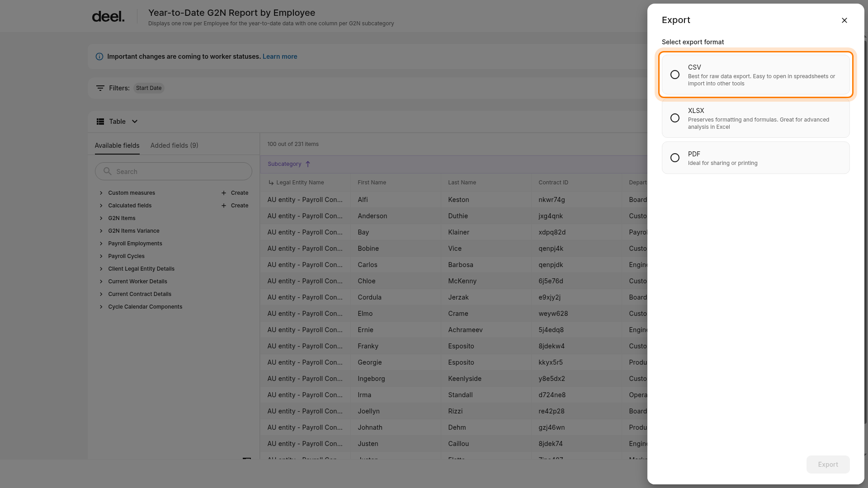Click the last name cell 'Dehm'

(457, 427)
